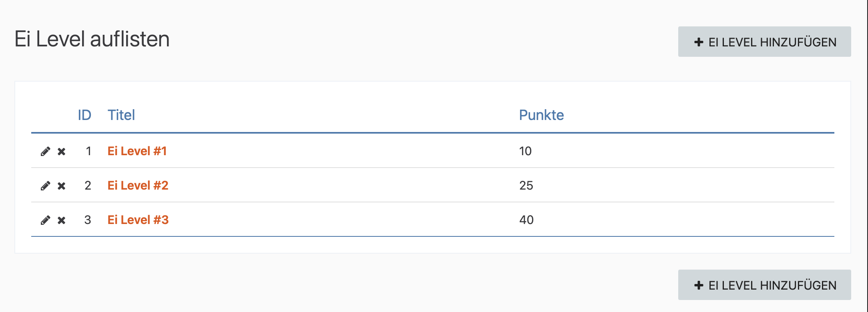This screenshot has height=312, width=868.
Task: Hit the delete X for Ei Level #3
Action: tap(61, 220)
